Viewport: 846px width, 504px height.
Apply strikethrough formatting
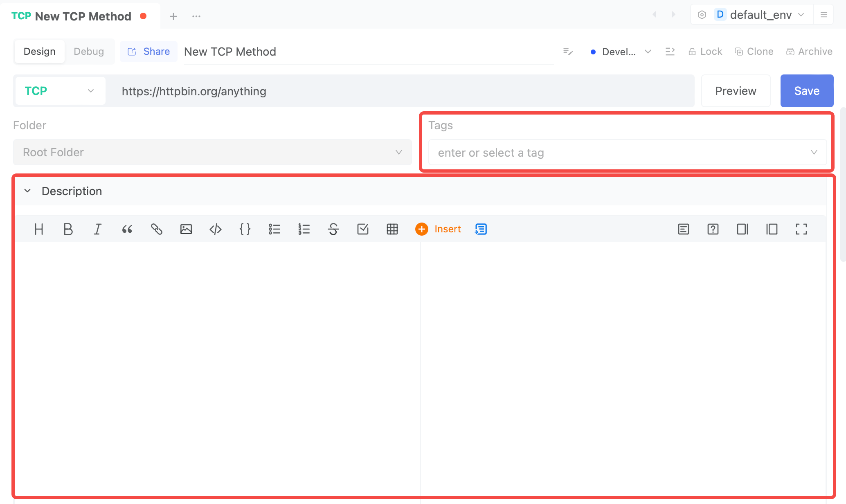(x=333, y=229)
